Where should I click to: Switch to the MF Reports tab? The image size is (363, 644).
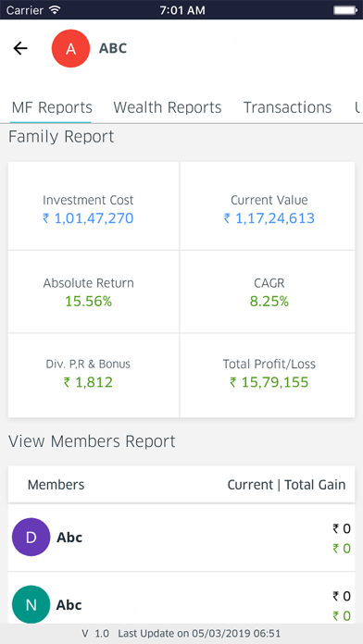pos(52,107)
